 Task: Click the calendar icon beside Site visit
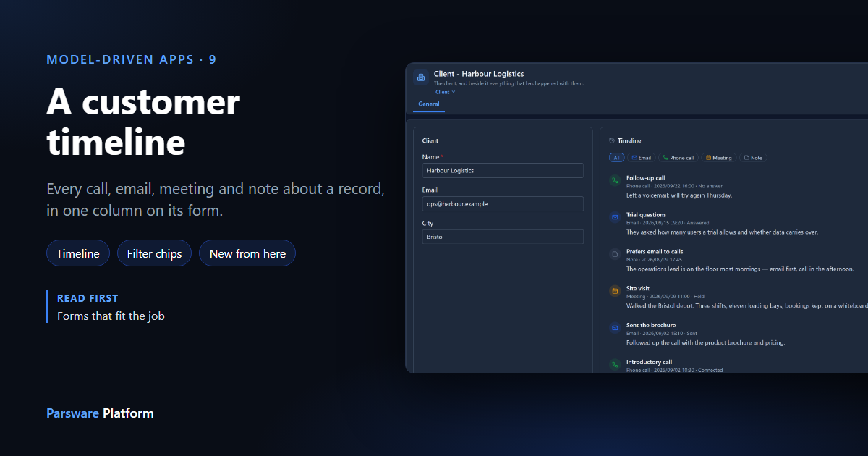(x=615, y=291)
